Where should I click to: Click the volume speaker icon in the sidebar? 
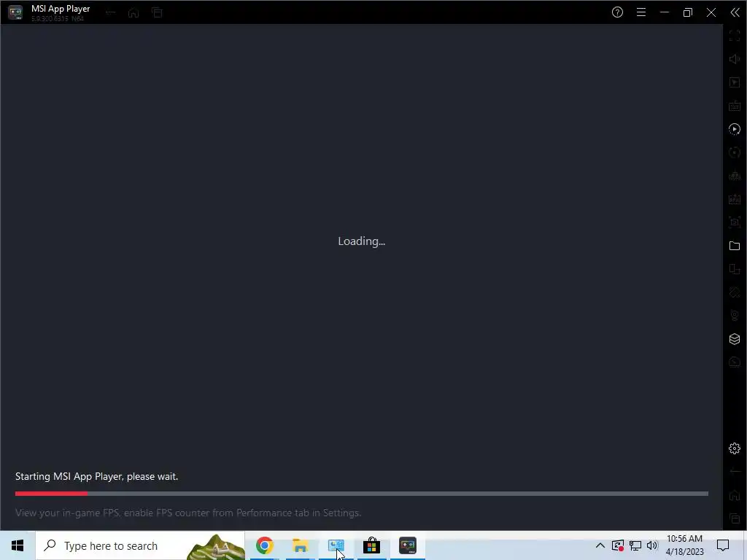tap(734, 59)
